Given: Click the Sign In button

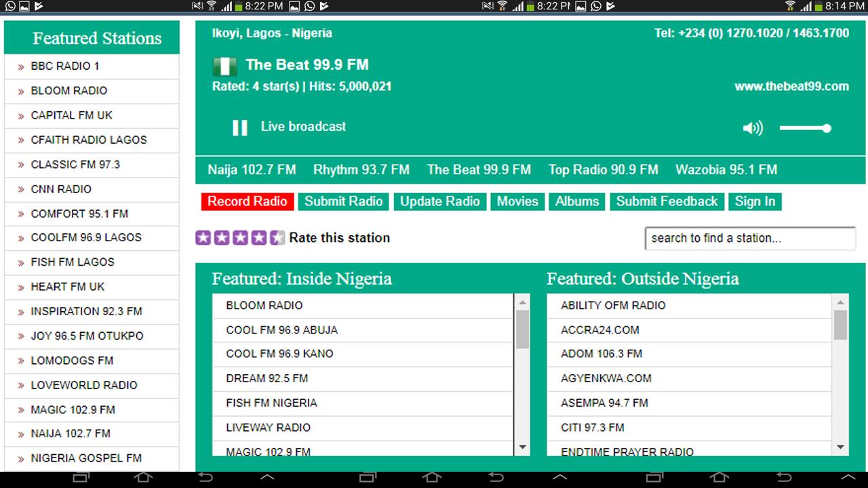Looking at the screenshot, I should click(x=755, y=201).
